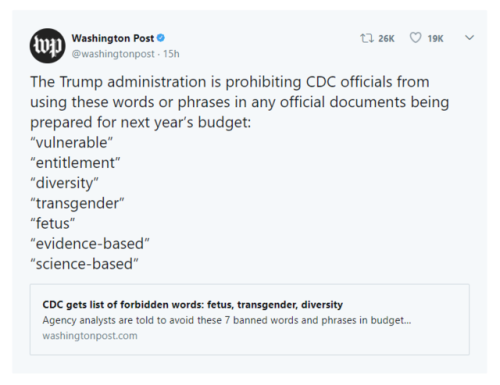Click the word "evidence-based" in the tweet
The width and height of the screenshot is (500, 385).
pyautogui.click(x=90, y=243)
